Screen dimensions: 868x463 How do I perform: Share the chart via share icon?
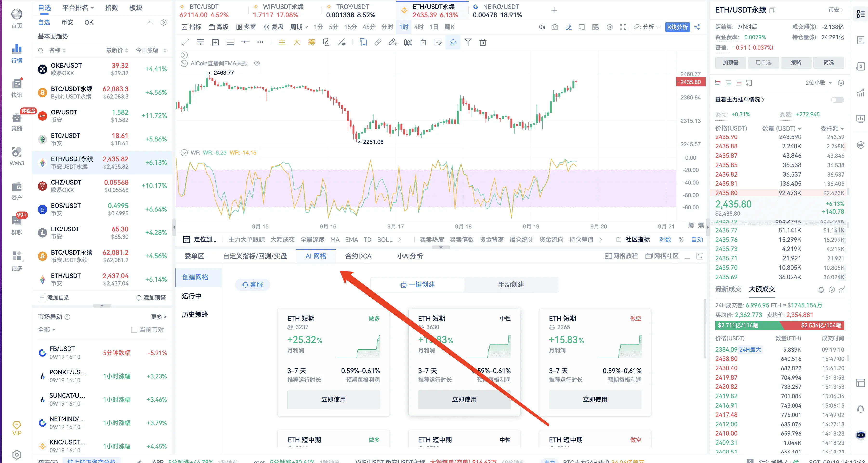[x=697, y=27]
